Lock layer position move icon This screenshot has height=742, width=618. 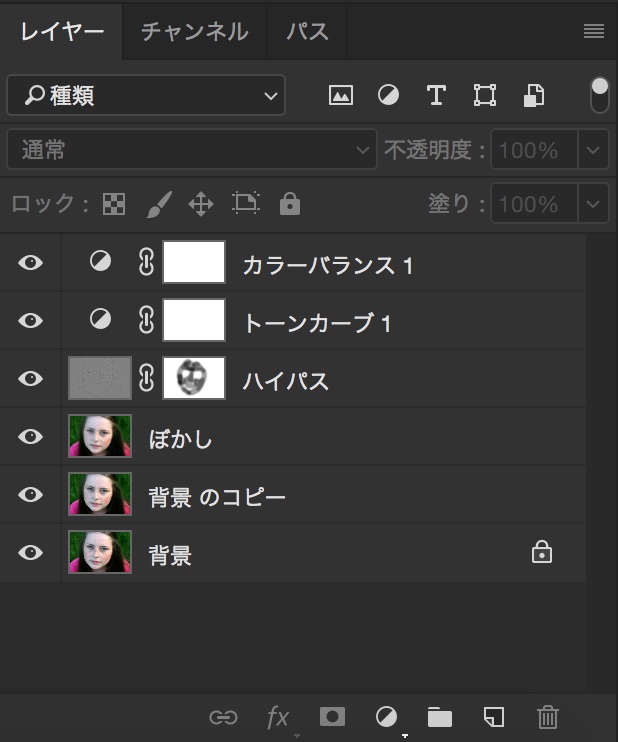[201, 204]
